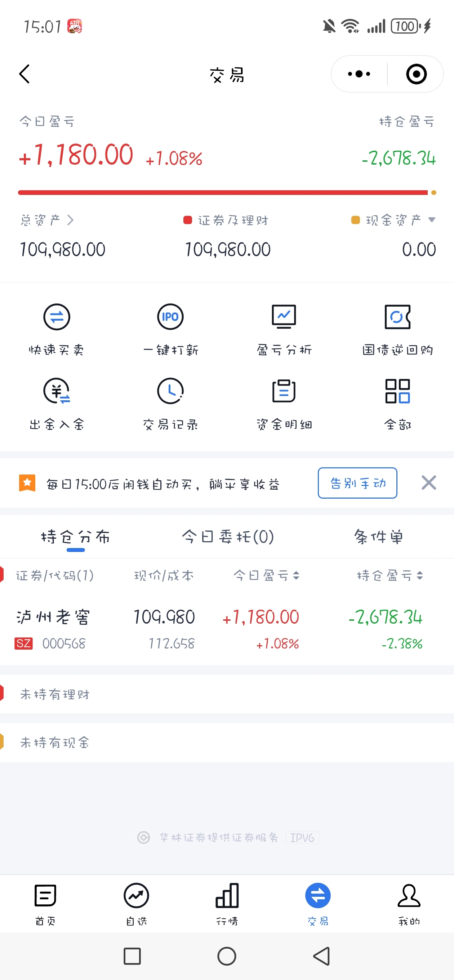
Task: Open 出金入金 transfer icon
Action: pyautogui.click(x=57, y=391)
